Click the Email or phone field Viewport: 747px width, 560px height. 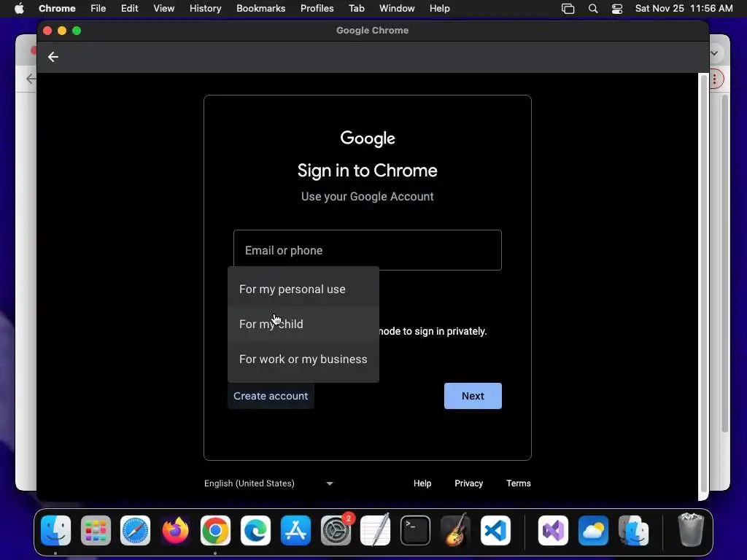(x=368, y=251)
